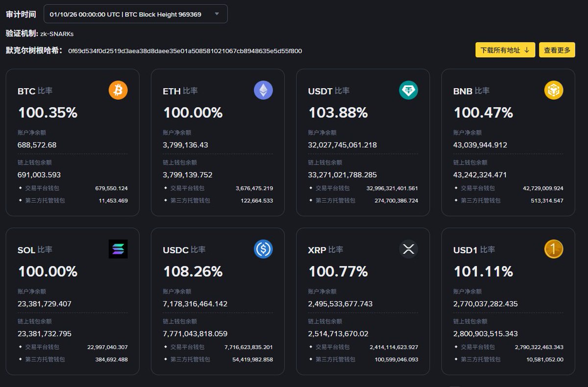Click the USDC coin icon

point(263,249)
